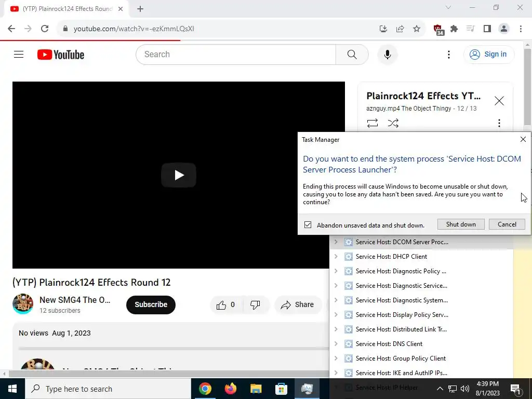Open New SMG4 The O... channel name

point(75,300)
